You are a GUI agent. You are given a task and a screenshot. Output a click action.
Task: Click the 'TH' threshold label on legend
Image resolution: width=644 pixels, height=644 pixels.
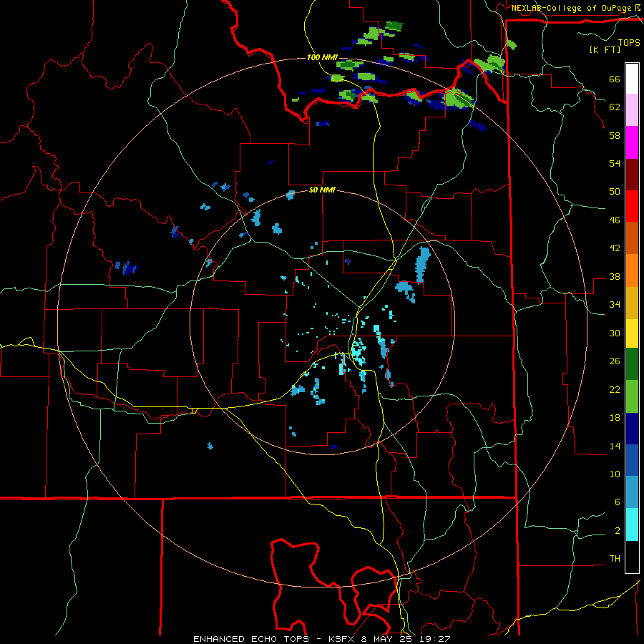coord(615,558)
